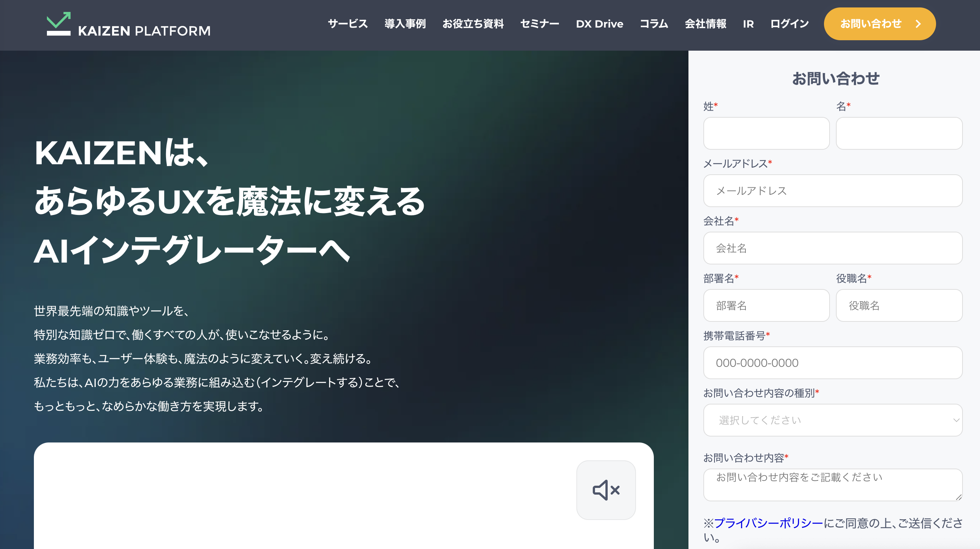The height and width of the screenshot is (549, 980).
Task: Focus the 姓 last name field
Action: click(x=766, y=133)
